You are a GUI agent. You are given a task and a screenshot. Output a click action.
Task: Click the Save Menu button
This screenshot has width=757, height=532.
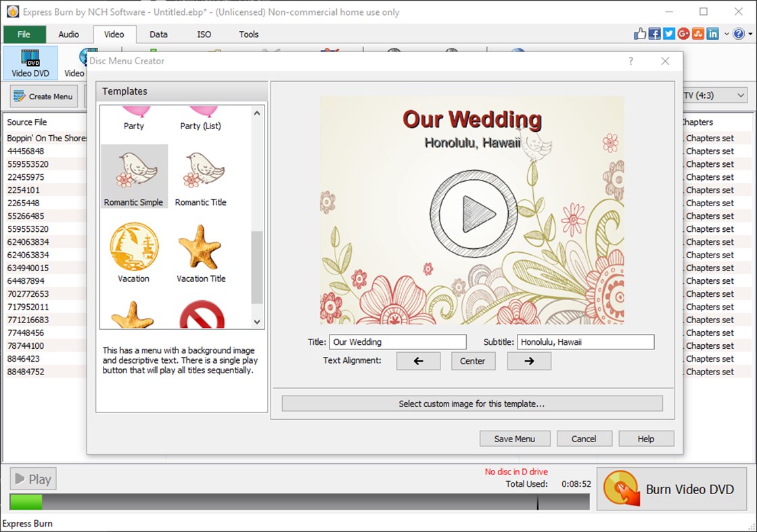coord(514,438)
